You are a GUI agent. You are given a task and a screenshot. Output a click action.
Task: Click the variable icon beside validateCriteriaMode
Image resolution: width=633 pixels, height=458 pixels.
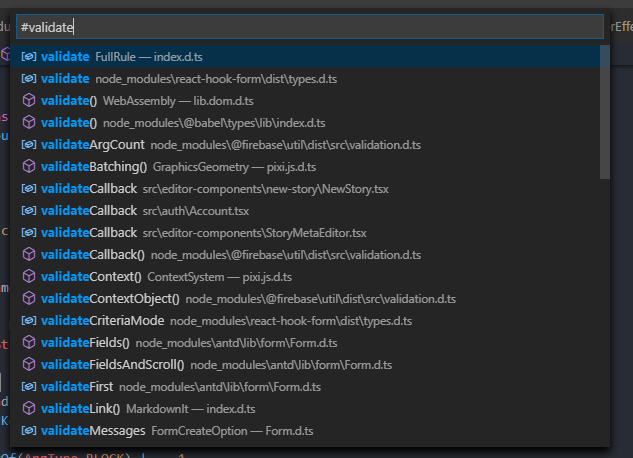29,320
